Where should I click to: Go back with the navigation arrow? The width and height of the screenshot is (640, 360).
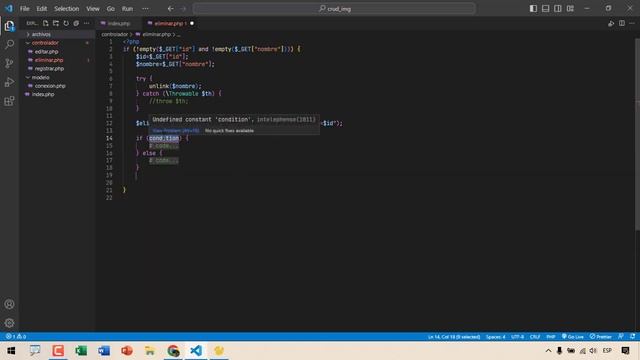click(x=171, y=9)
